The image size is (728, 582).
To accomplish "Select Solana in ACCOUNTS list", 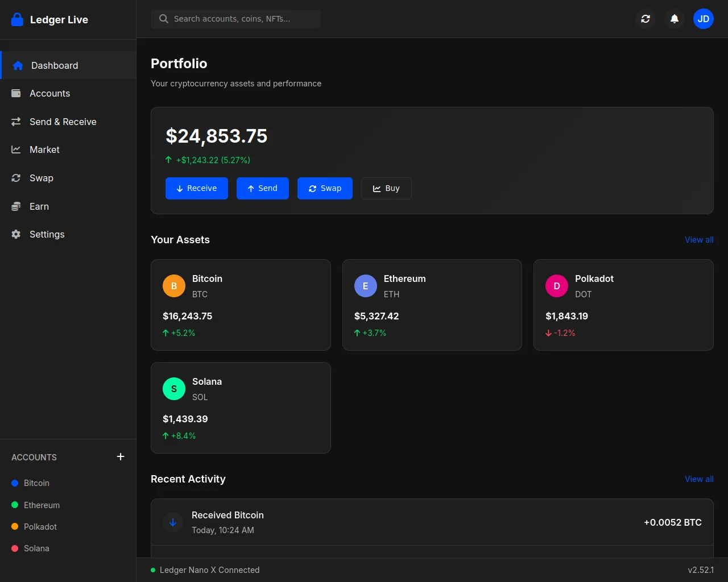I will coord(68,548).
